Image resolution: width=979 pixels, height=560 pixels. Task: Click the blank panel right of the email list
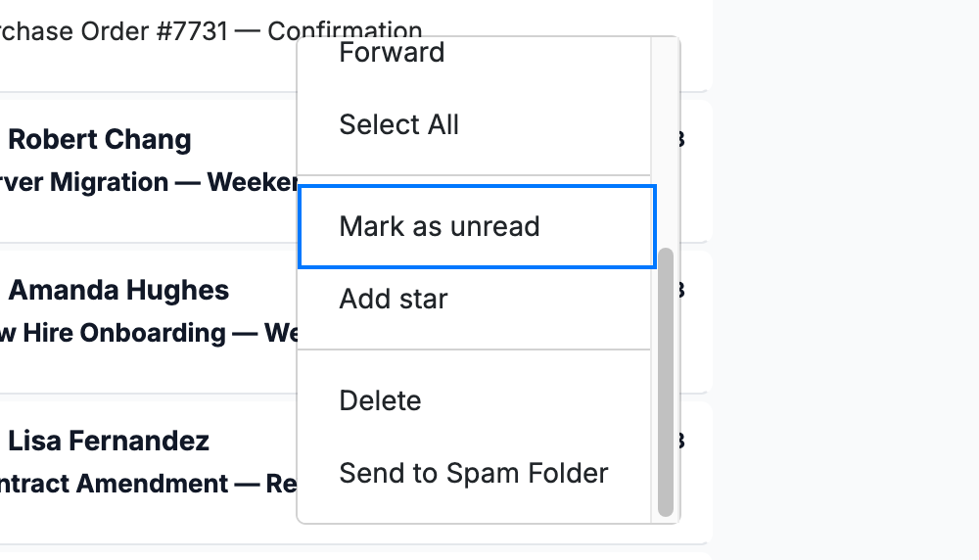coord(846,280)
